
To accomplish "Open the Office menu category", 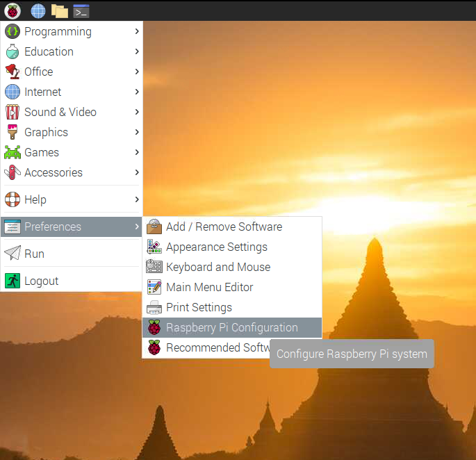I will (x=39, y=72).
